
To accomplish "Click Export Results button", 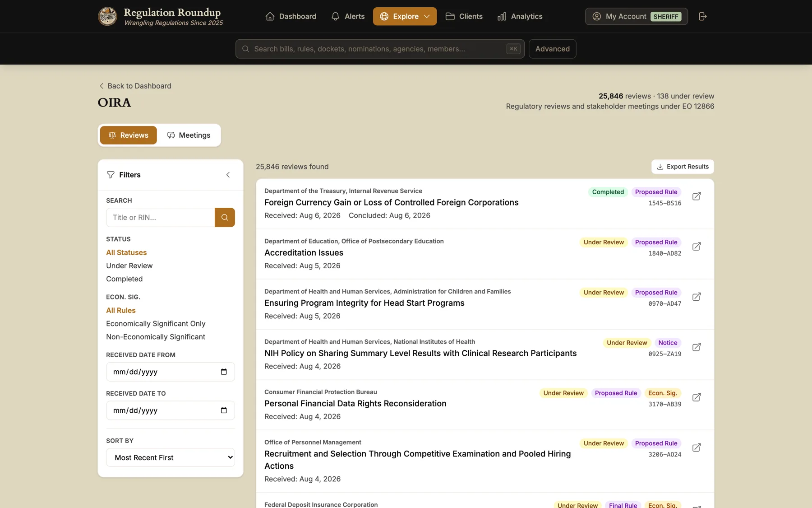I will (x=683, y=167).
